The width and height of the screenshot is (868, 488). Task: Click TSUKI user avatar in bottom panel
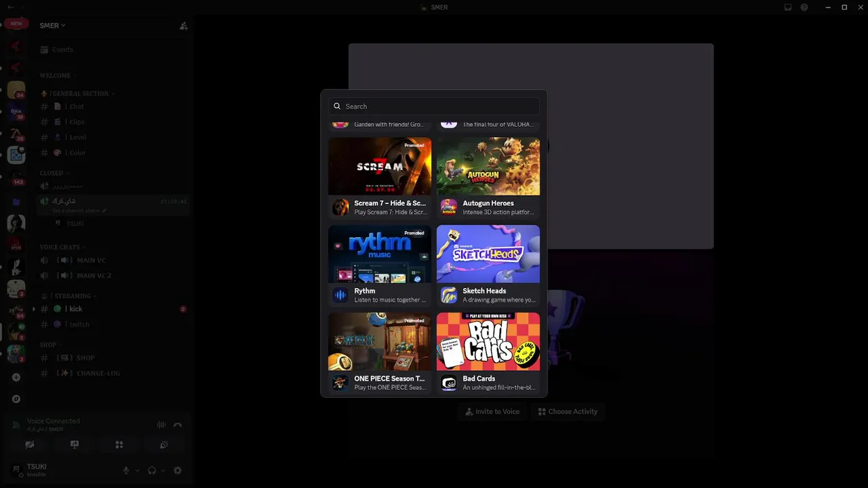pos(16,470)
